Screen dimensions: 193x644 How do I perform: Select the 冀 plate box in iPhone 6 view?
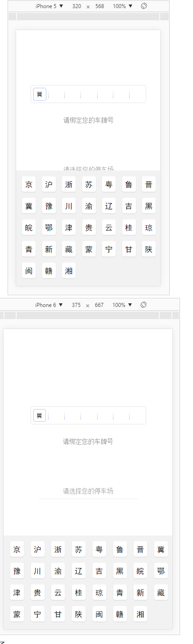40,415
